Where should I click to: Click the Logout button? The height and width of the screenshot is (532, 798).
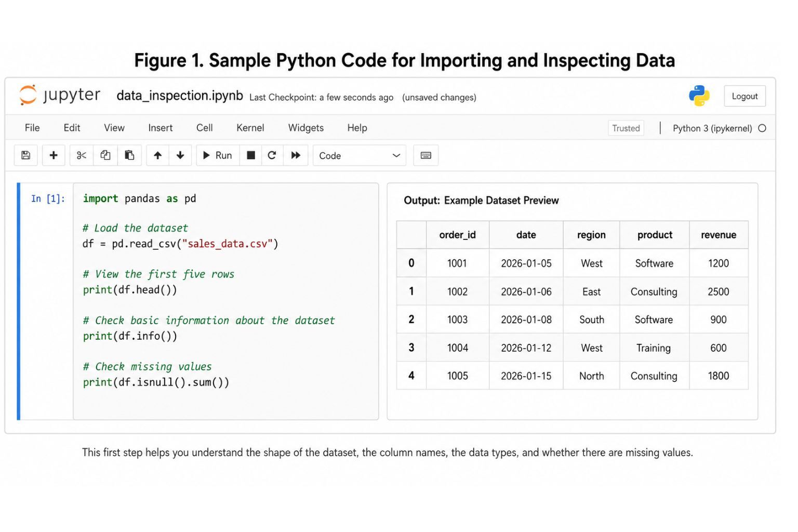(x=744, y=96)
